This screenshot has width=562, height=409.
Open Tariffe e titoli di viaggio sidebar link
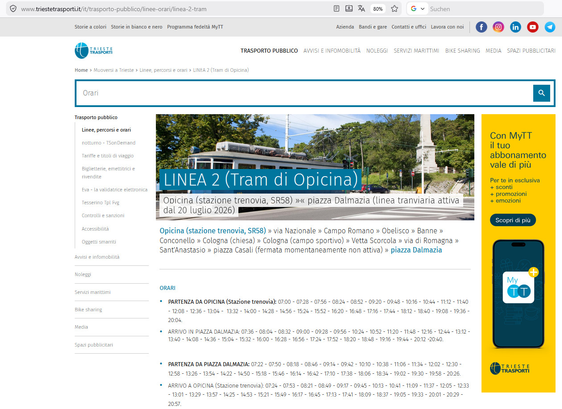[x=108, y=156]
